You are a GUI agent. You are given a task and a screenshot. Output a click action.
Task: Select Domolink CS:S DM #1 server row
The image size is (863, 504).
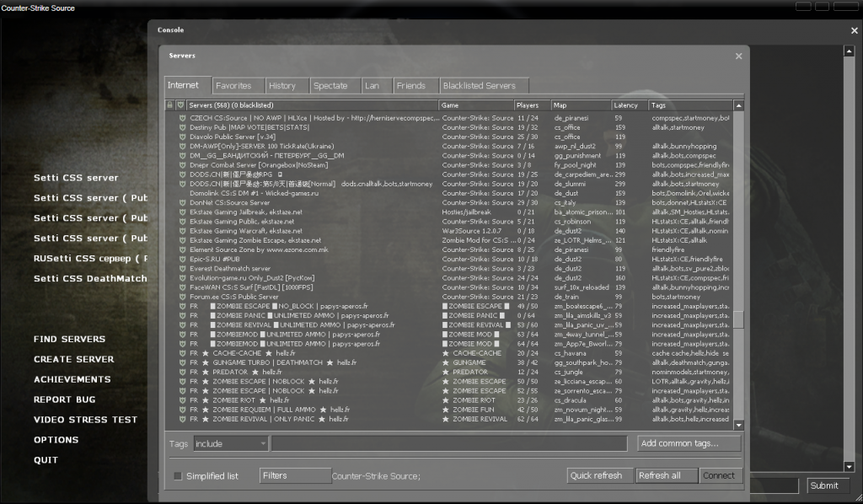point(449,194)
